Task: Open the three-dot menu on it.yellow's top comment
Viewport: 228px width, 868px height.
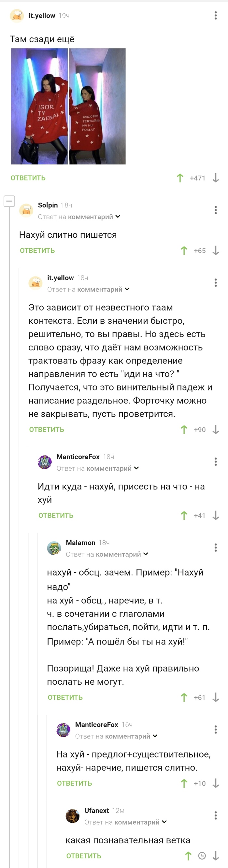Action: tap(216, 16)
